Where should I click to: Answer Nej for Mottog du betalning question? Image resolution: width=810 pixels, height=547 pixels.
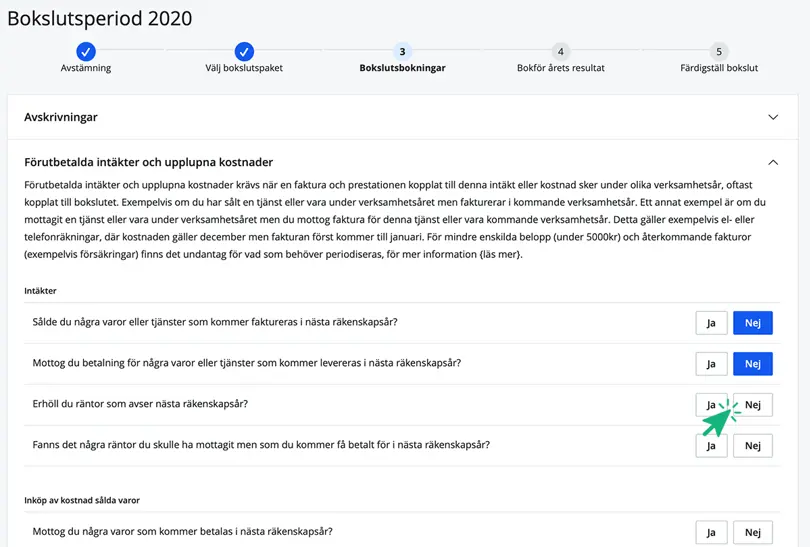(x=753, y=364)
